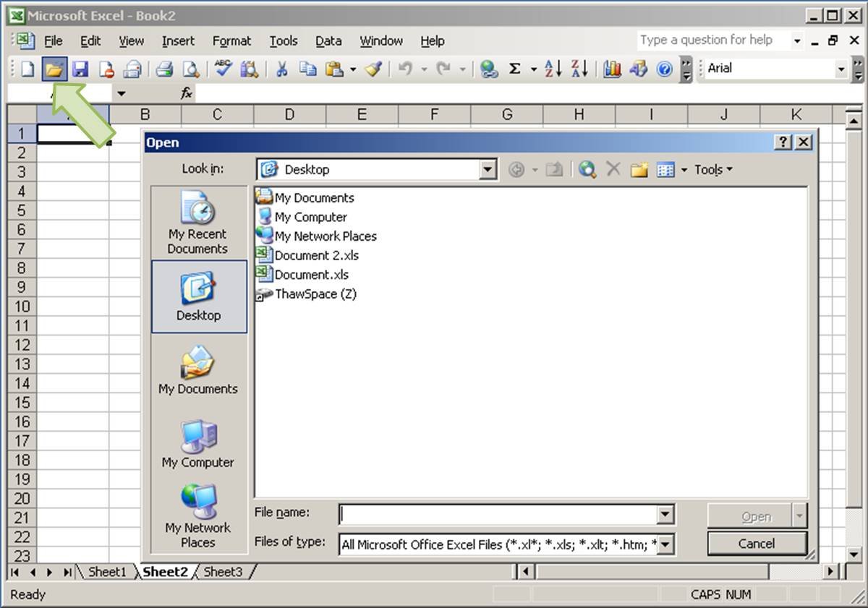
Task: Click the Research toolbar icon
Action: 250,69
